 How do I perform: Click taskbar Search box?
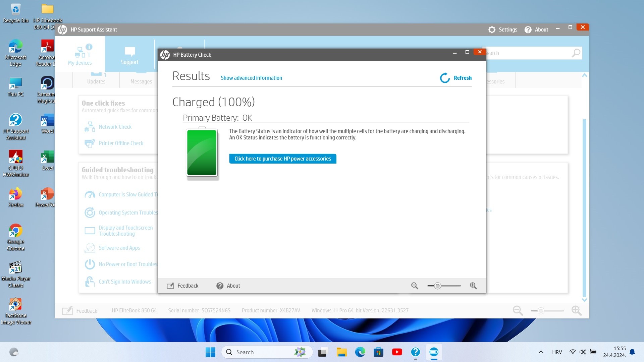point(267,352)
